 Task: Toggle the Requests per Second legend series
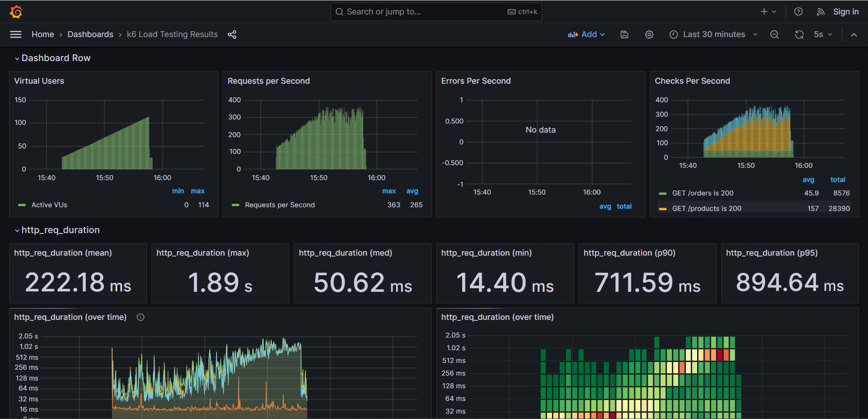pyautogui.click(x=280, y=205)
